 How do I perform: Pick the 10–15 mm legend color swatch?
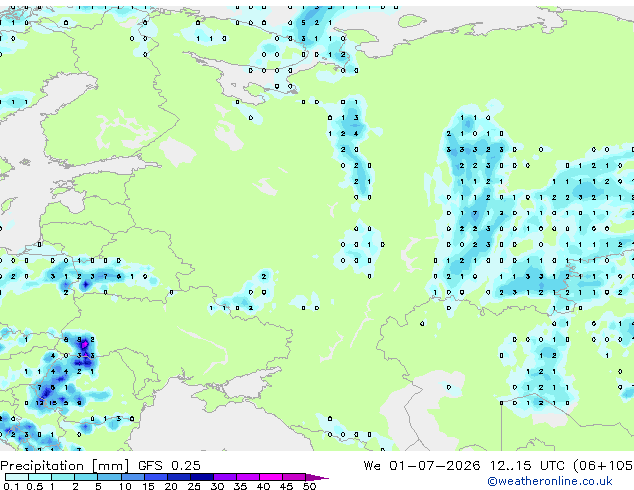coord(133,477)
